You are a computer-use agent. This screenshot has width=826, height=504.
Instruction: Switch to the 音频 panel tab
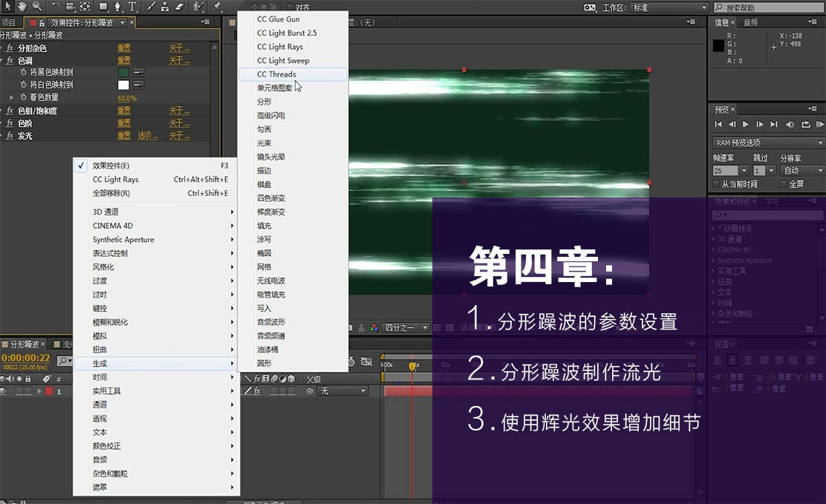pyautogui.click(x=751, y=22)
